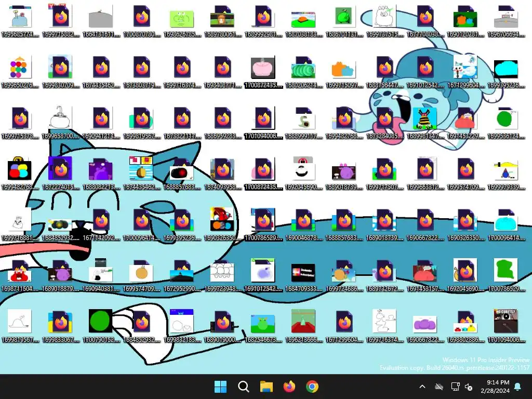Select Firefox file 1690941213

pos(101,123)
